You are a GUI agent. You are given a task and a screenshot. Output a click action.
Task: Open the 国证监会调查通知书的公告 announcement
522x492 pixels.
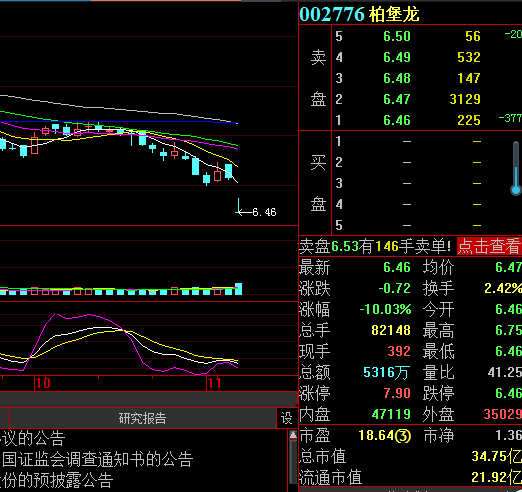coord(98,459)
